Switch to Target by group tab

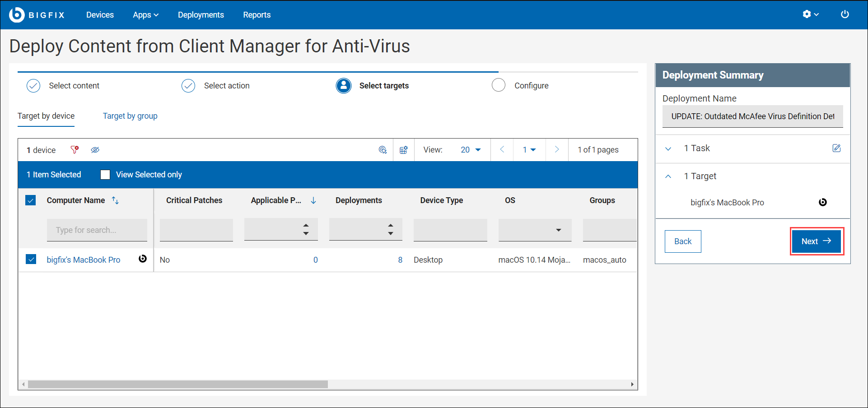(x=130, y=116)
